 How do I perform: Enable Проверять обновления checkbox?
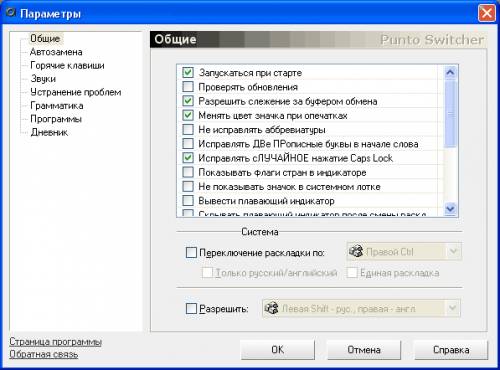pyautogui.click(x=188, y=87)
